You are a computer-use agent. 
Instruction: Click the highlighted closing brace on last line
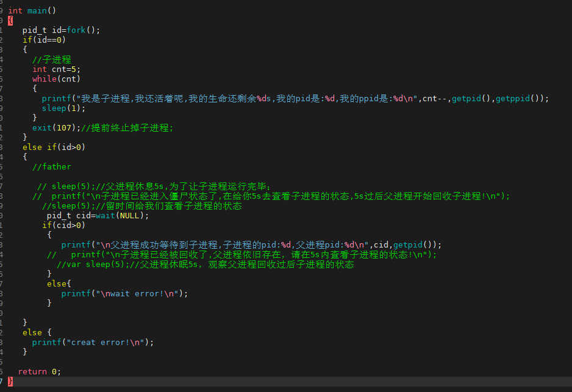click(x=10, y=382)
